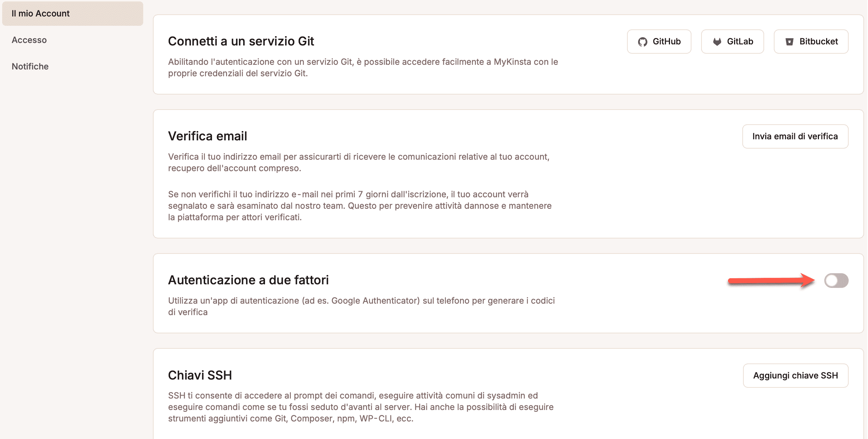Click Invia email di verifica button

[x=795, y=136]
